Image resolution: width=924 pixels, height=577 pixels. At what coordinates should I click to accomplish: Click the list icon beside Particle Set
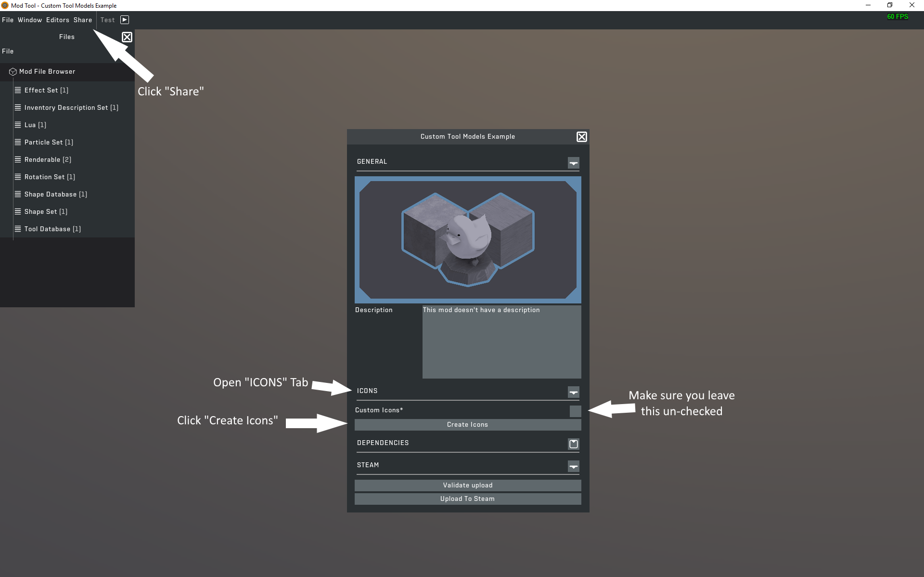coord(18,142)
